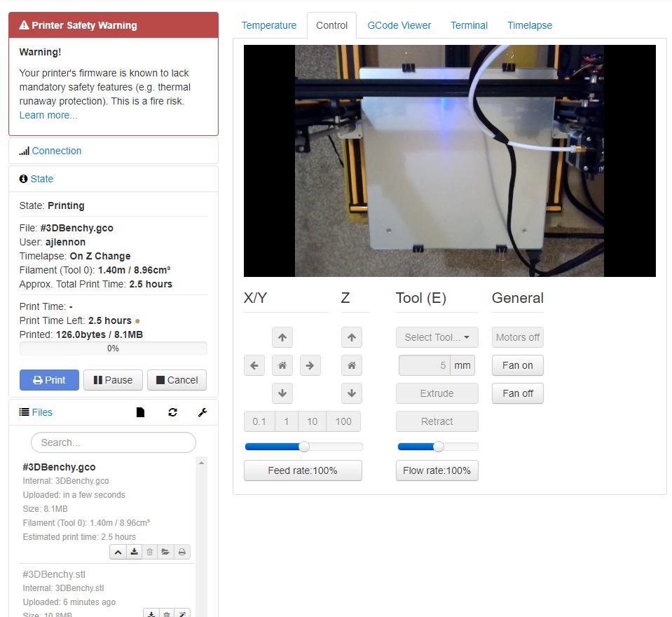
Task: Set jog step to 0.1 mm
Action: coord(259,421)
